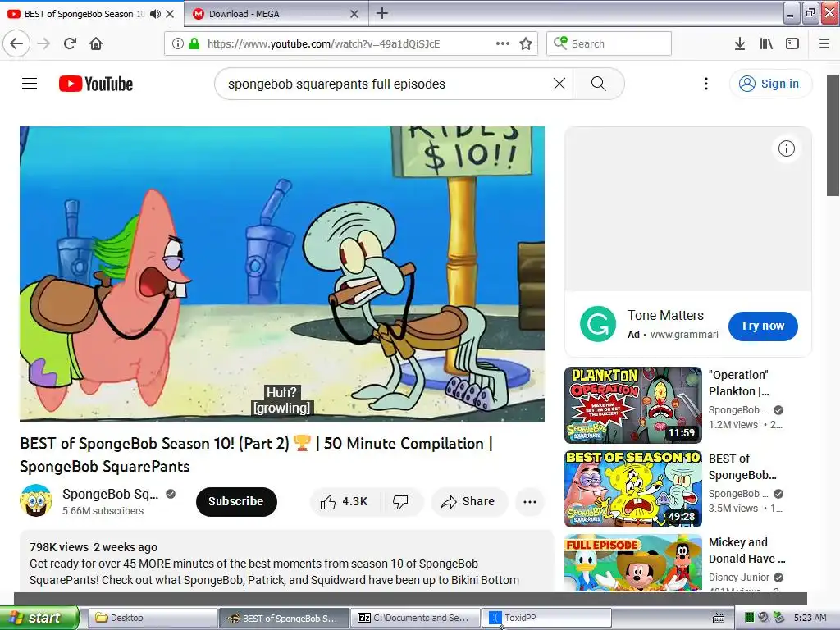This screenshot has height=630, width=840.
Task: Open the BEST of SpongeBob suggested title
Action: [x=742, y=467]
